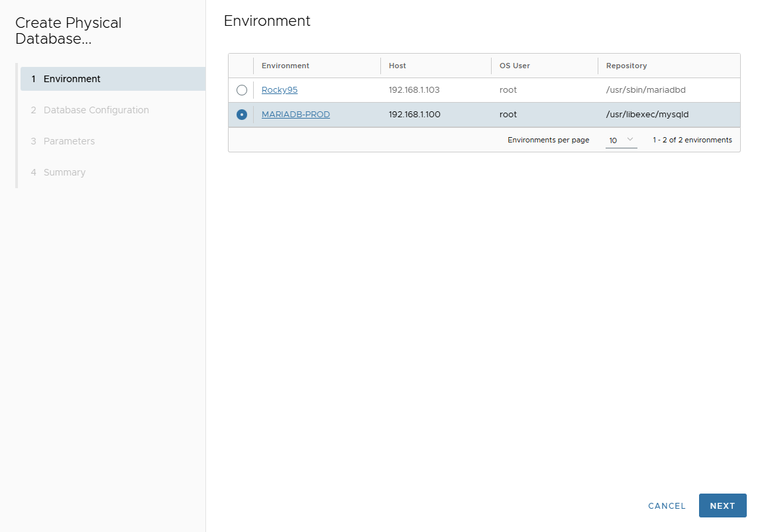Open the page size chevron showing 10
Screen dimensions: 762x532
629,140
